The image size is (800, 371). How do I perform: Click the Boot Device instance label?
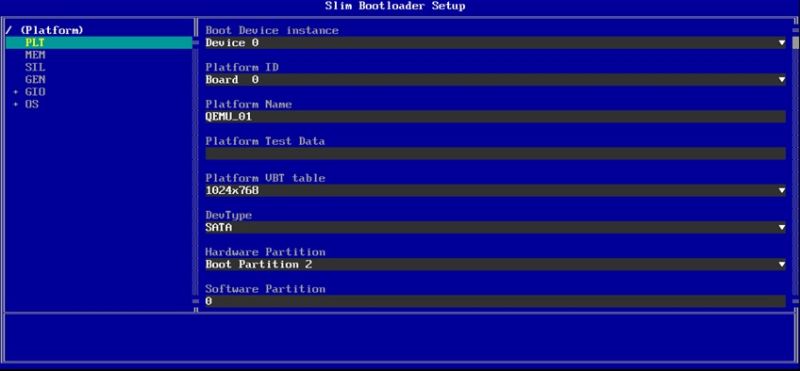pyautogui.click(x=272, y=31)
